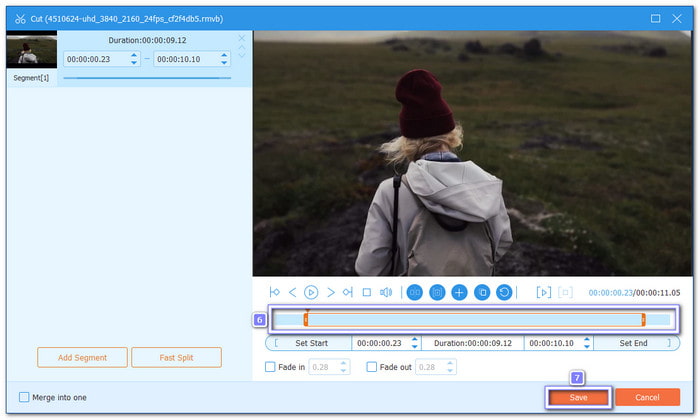Screen dimensions: 700x420
Task: Click the stop playback square icon
Action: pyautogui.click(x=367, y=292)
